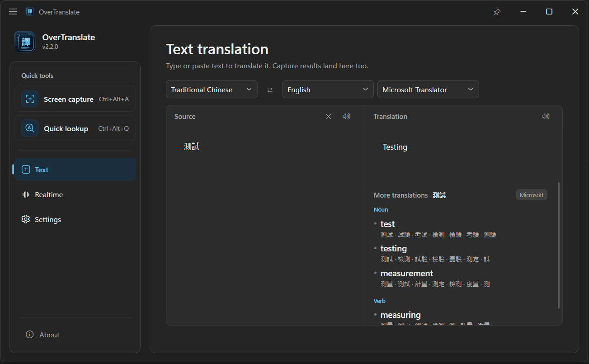Image resolution: width=589 pixels, height=364 pixels.
Task: Select the 'test' noun entry
Action: (387, 224)
